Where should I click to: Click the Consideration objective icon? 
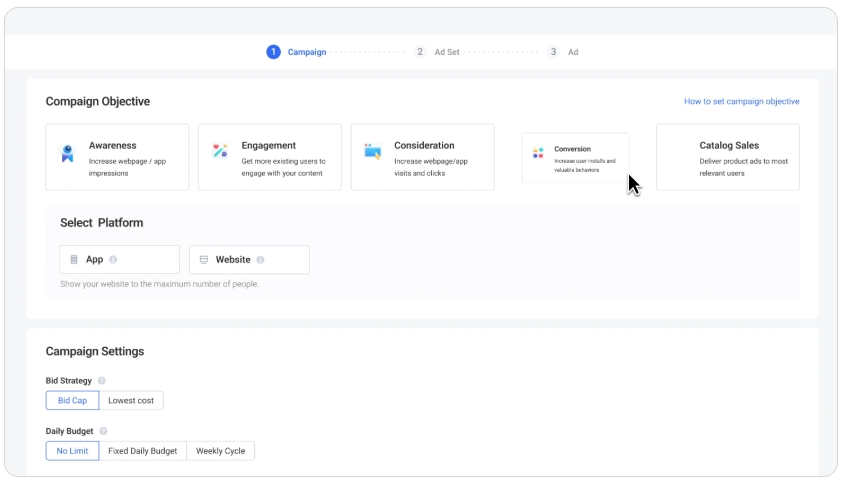click(372, 151)
